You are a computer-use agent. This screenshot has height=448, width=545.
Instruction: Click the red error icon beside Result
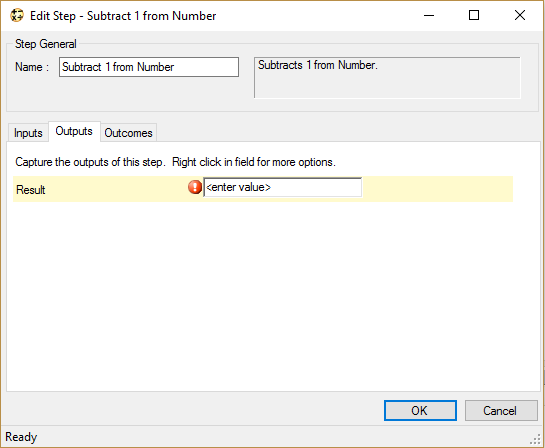195,187
